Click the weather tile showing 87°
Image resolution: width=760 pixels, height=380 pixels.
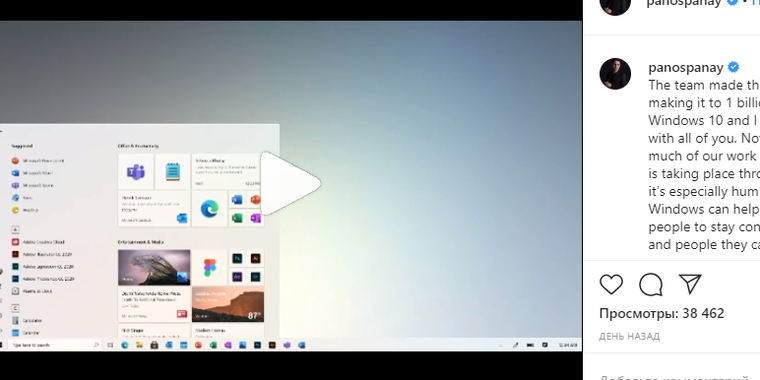[228, 304]
